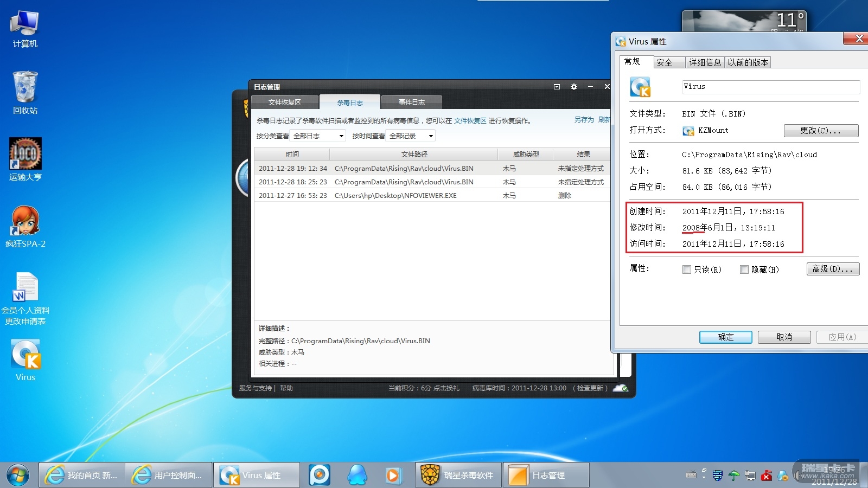868x488 pixels.
Task: Click the 检查更新 link
Action: (590, 388)
